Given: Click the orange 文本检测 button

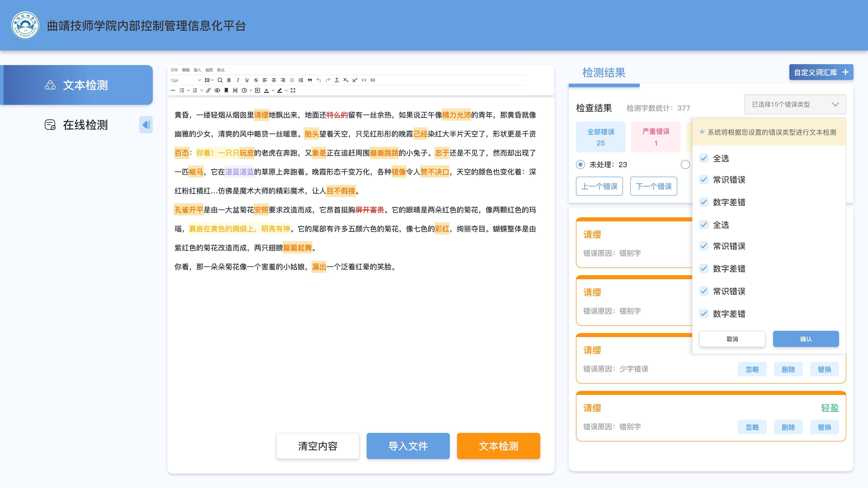Looking at the screenshot, I should click(498, 446).
